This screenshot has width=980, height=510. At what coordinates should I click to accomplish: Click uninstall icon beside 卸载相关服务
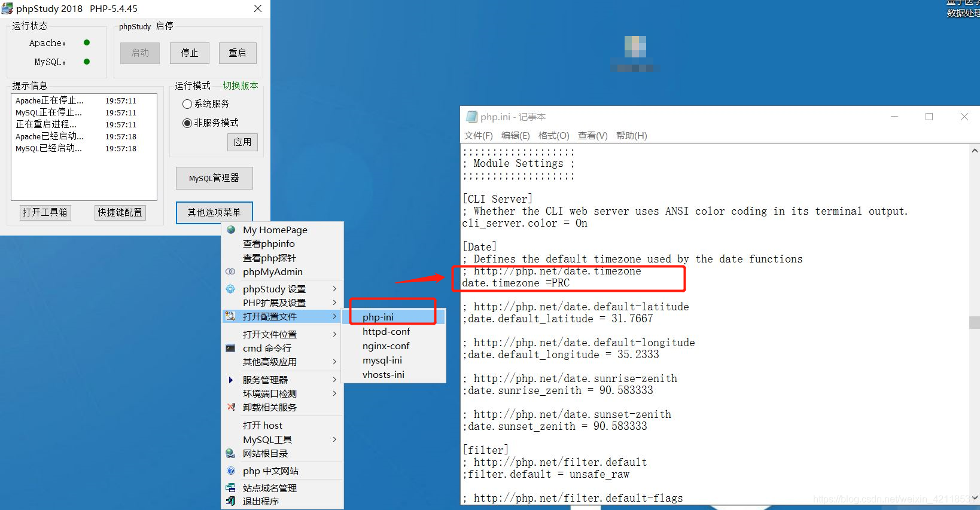click(x=231, y=407)
